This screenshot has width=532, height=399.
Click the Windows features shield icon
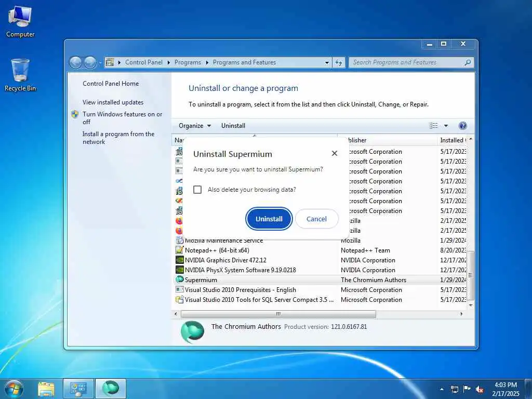click(75, 114)
